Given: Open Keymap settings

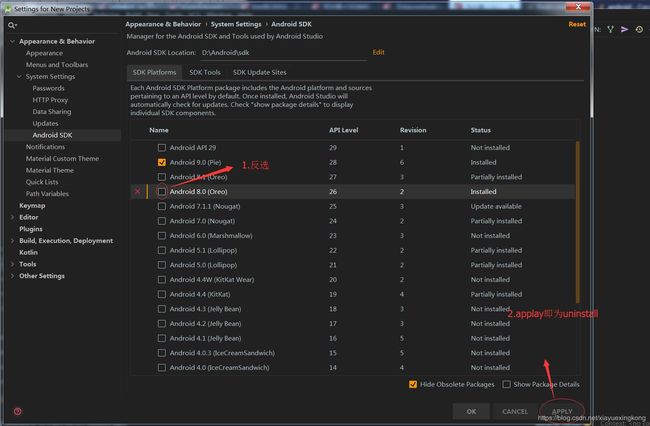Looking at the screenshot, I should (x=32, y=206).
